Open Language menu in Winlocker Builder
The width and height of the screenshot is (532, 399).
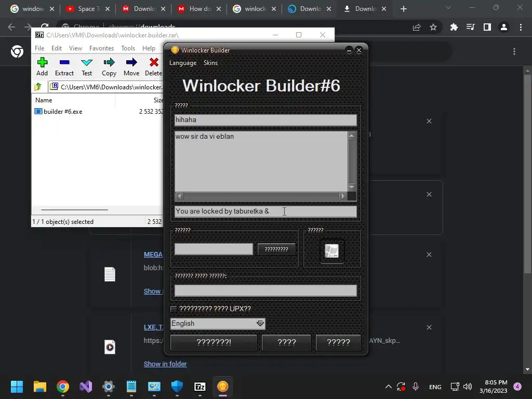click(x=183, y=63)
